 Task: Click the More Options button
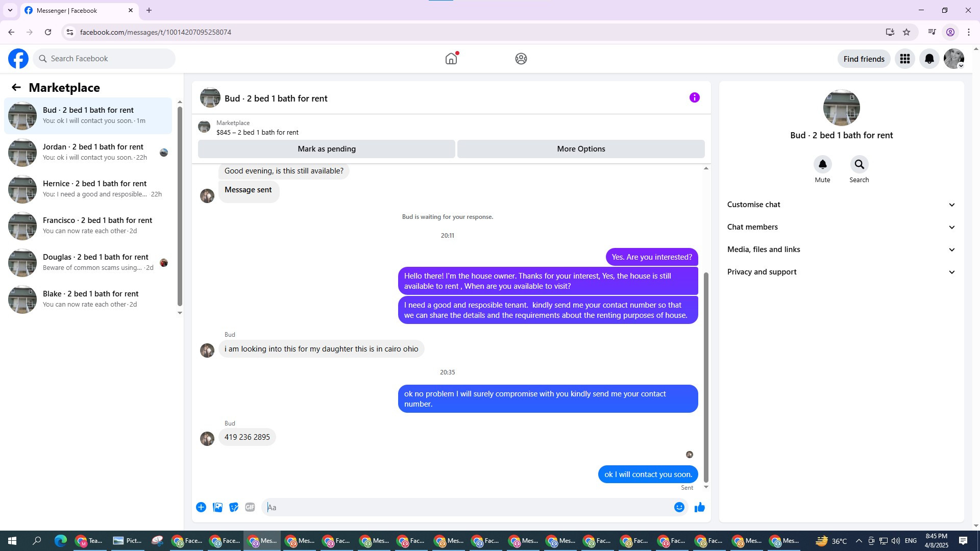(581, 149)
